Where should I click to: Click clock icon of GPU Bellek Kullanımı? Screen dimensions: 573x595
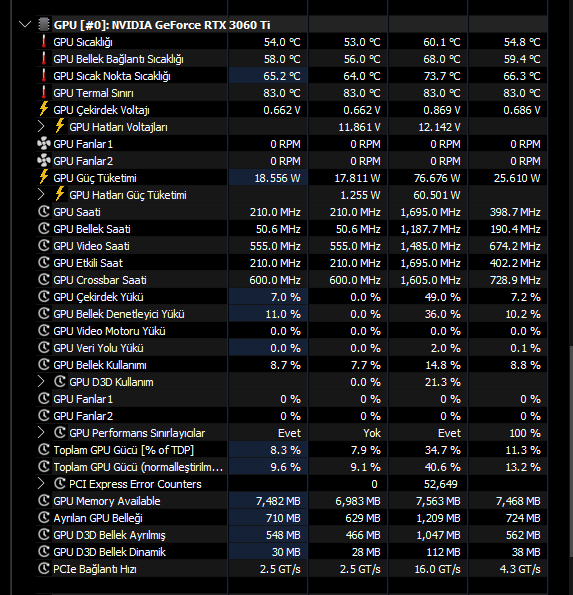pos(44,364)
